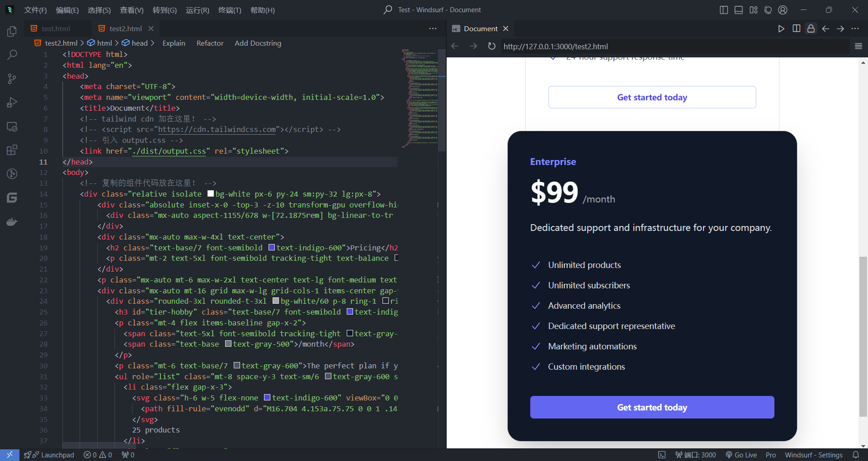868x461 pixels.
Task: Expand the head breadcrumb item
Action: coord(139,43)
